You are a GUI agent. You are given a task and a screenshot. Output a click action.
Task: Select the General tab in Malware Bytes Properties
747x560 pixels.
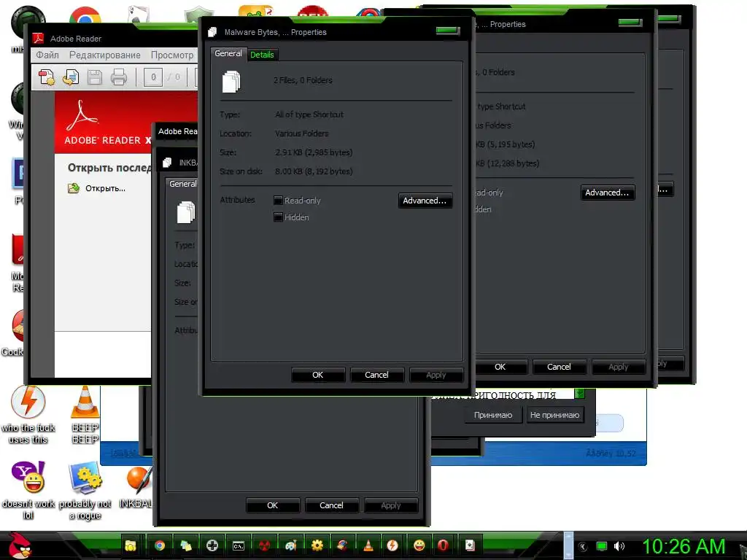tap(228, 53)
